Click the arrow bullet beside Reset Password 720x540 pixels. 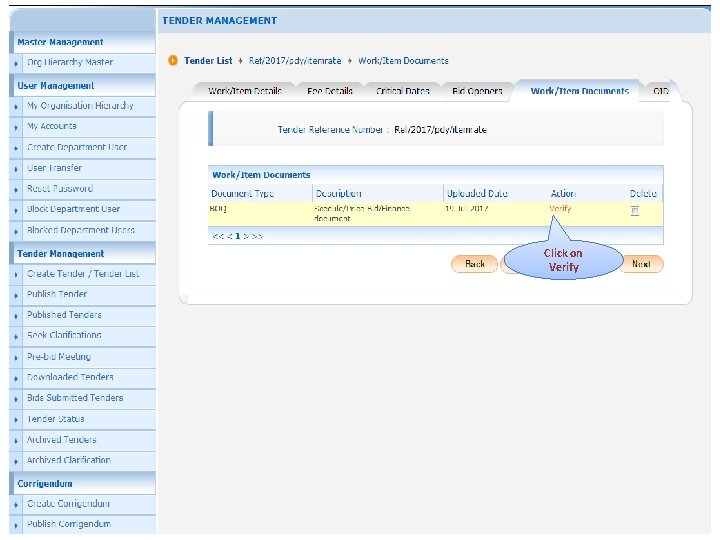click(x=16, y=190)
